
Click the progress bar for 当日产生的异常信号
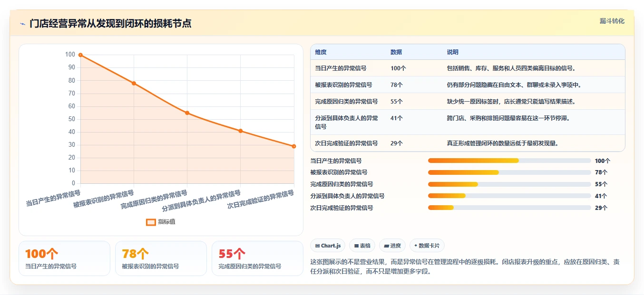pos(509,161)
